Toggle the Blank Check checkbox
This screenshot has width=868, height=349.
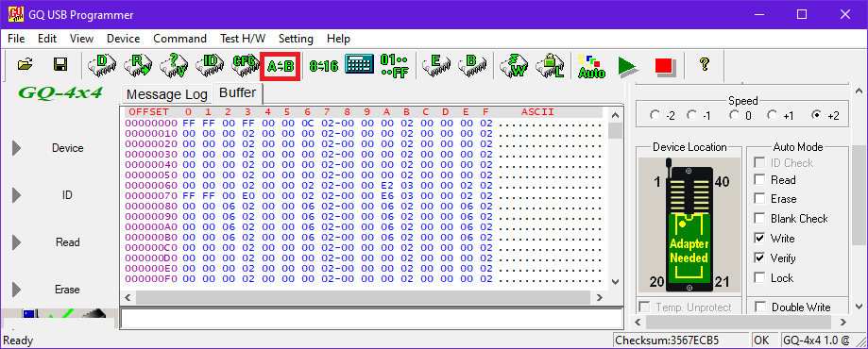pyautogui.click(x=759, y=219)
